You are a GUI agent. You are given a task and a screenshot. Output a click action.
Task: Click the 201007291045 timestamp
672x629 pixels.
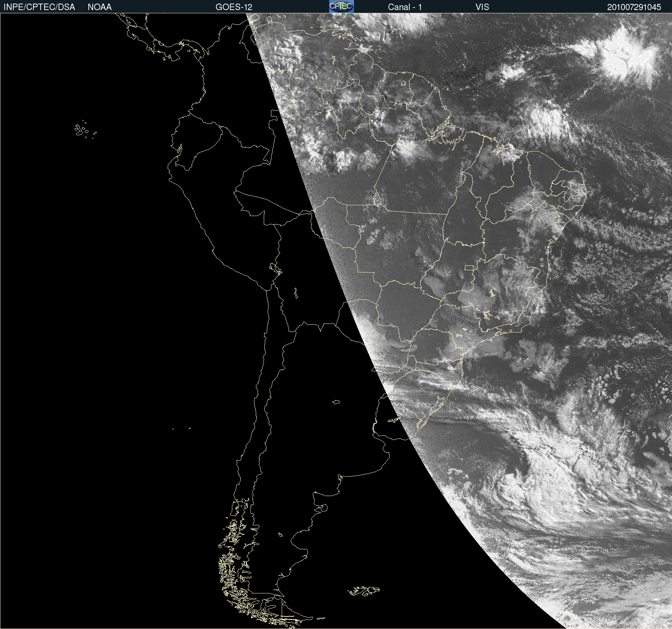pos(634,7)
